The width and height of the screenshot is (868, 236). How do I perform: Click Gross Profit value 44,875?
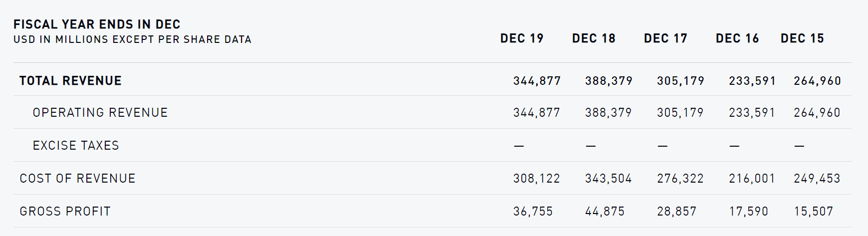(x=605, y=212)
